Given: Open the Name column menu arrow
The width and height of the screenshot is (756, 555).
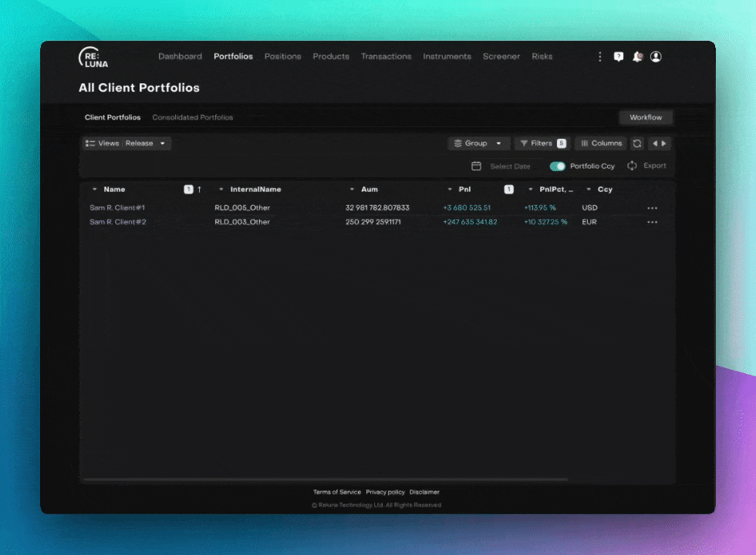Looking at the screenshot, I should pos(95,190).
